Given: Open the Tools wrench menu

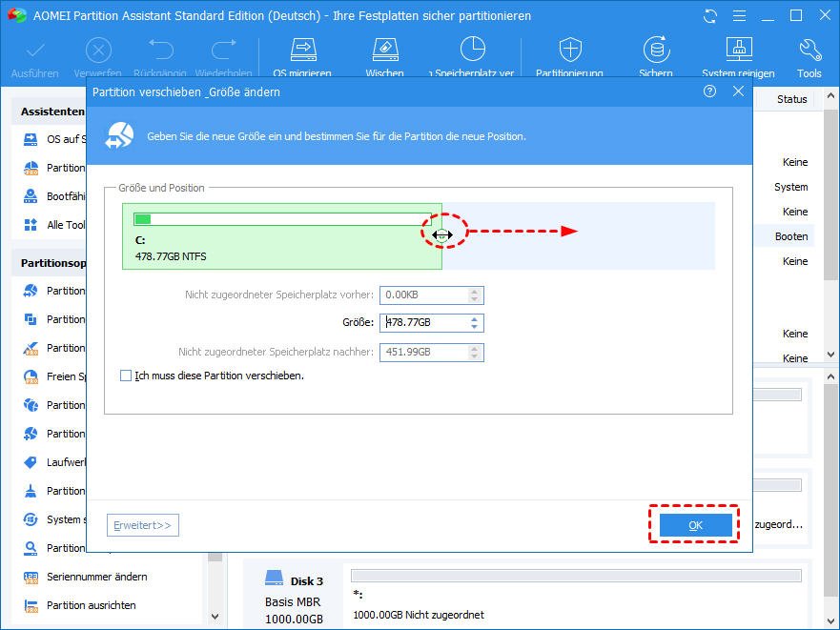Looking at the screenshot, I should tap(809, 50).
